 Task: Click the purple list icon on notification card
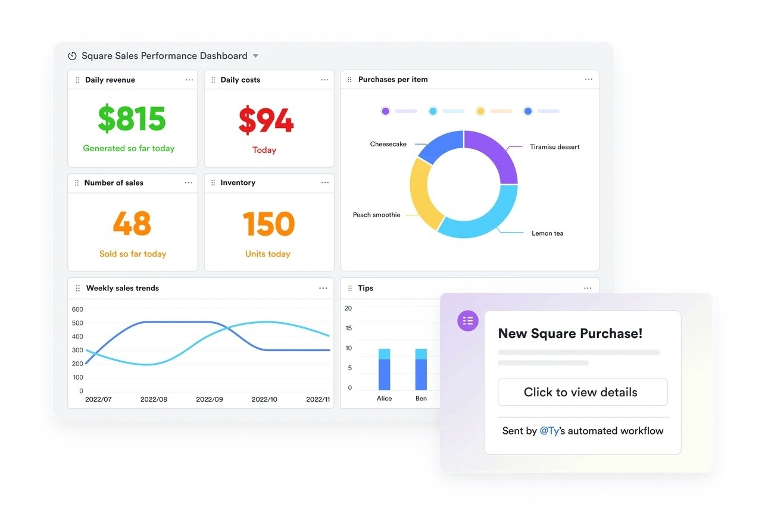(x=468, y=321)
